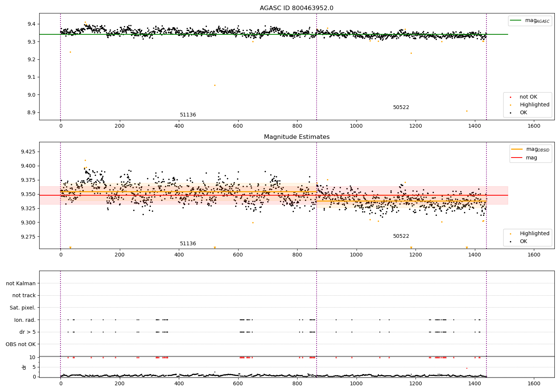Image resolution: width=560 pixels, height=392 pixels.
Task: Click the 9.2 tick on top y-axis
Action: [x=31, y=59]
